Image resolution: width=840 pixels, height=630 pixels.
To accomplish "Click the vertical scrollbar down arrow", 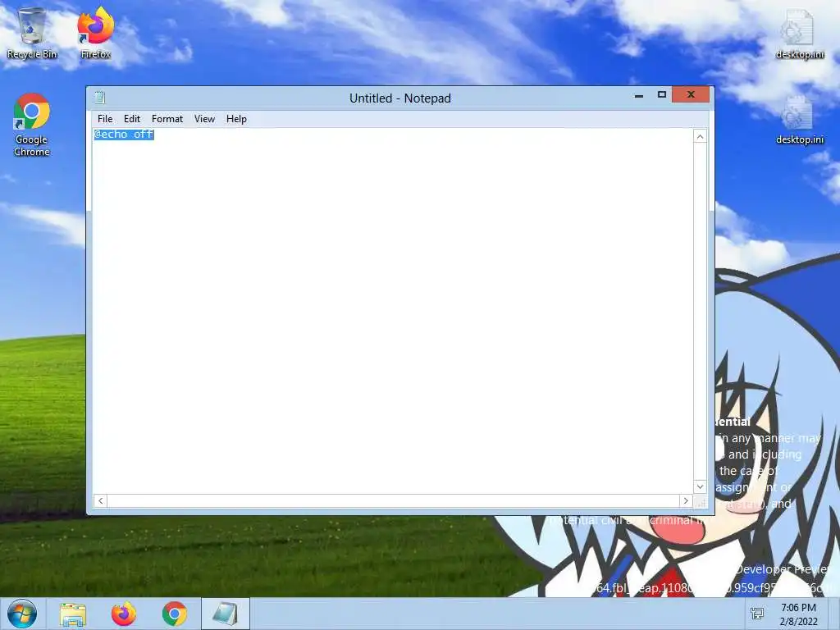I will 700,486.
